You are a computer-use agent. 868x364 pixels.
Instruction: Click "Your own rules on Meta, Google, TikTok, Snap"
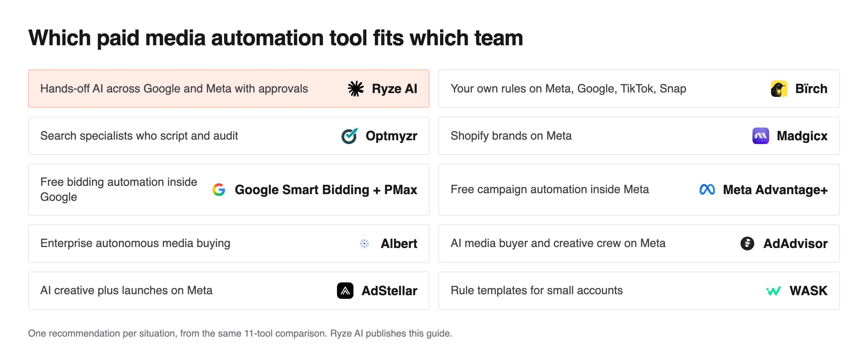(568, 89)
